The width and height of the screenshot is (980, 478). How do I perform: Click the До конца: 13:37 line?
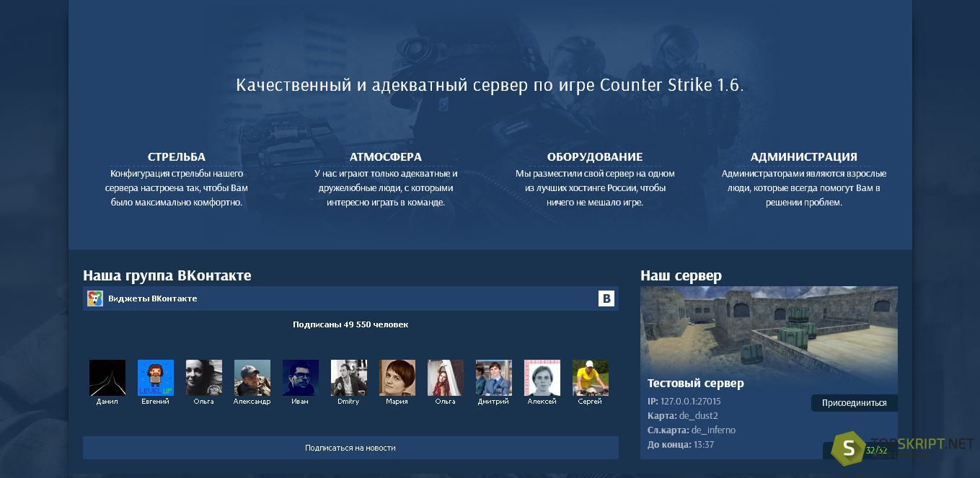pyautogui.click(x=681, y=445)
